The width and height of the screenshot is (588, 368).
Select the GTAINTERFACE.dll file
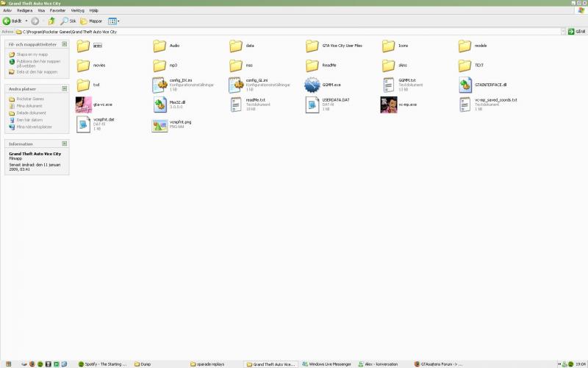465,85
